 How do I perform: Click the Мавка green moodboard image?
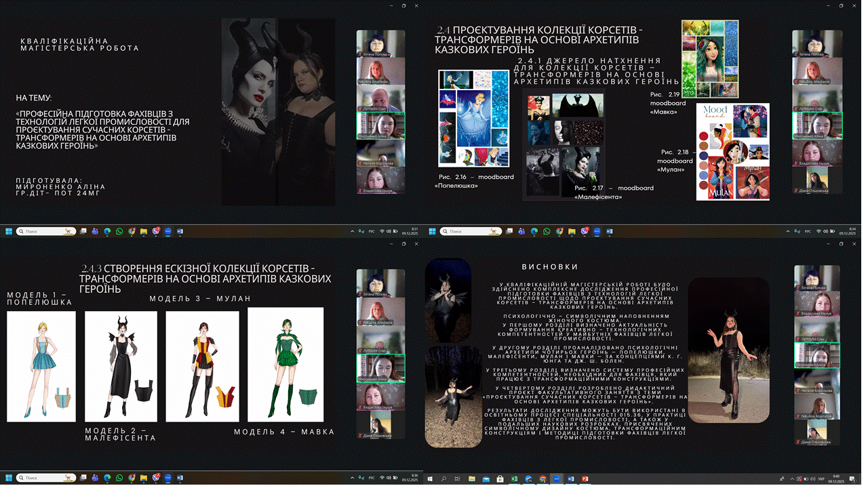tap(709, 59)
